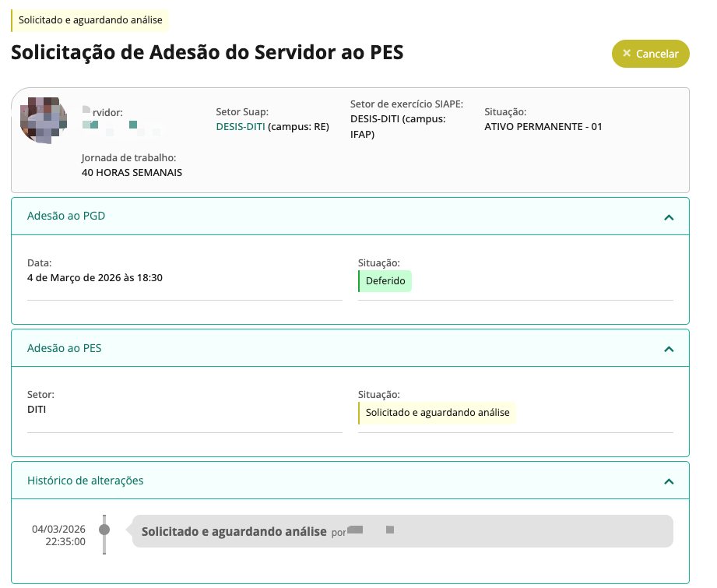717x588 pixels.
Task: Collapse the Adesão ao PGD chevron
Action: pyautogui.click(x=668, y=217)
